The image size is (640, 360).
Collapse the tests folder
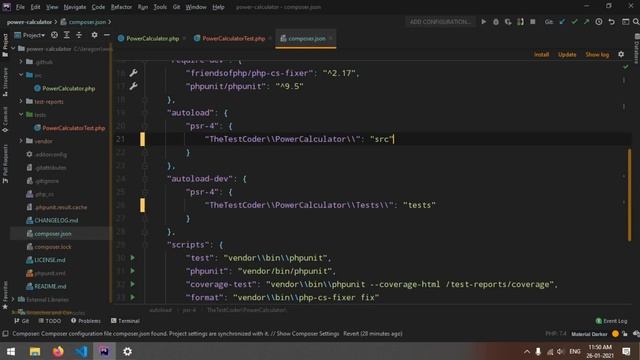(21, 115)
